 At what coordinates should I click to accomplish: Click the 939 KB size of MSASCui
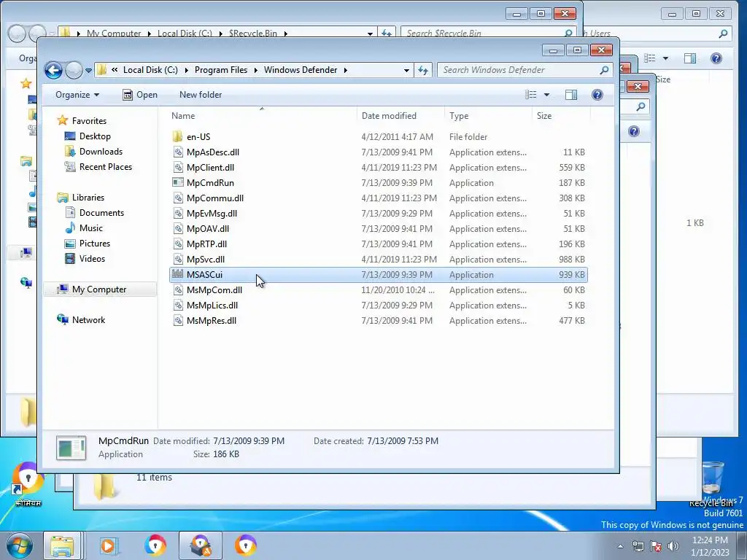[x=572, y=275]
